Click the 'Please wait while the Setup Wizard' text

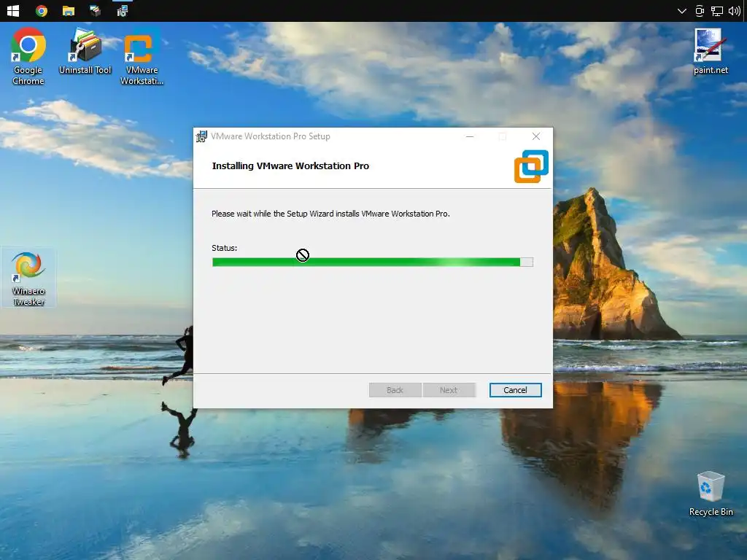pyautogui.click(x=330, y=214)
